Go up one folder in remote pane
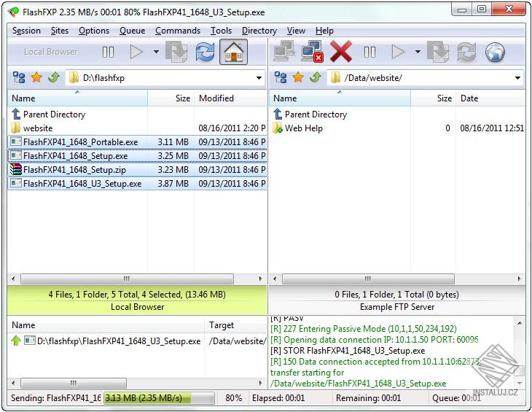 (x=316, y=78)
